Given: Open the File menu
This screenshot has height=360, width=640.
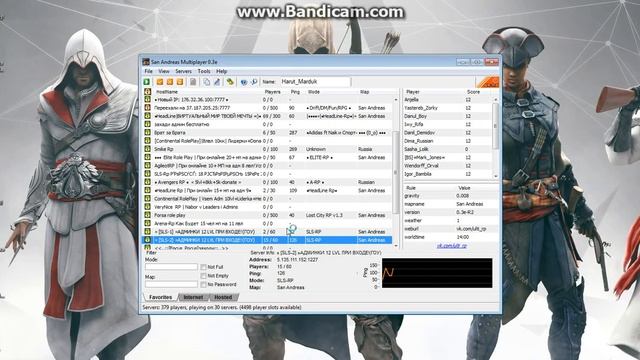Looking at the screenshot, I should 149,71.
